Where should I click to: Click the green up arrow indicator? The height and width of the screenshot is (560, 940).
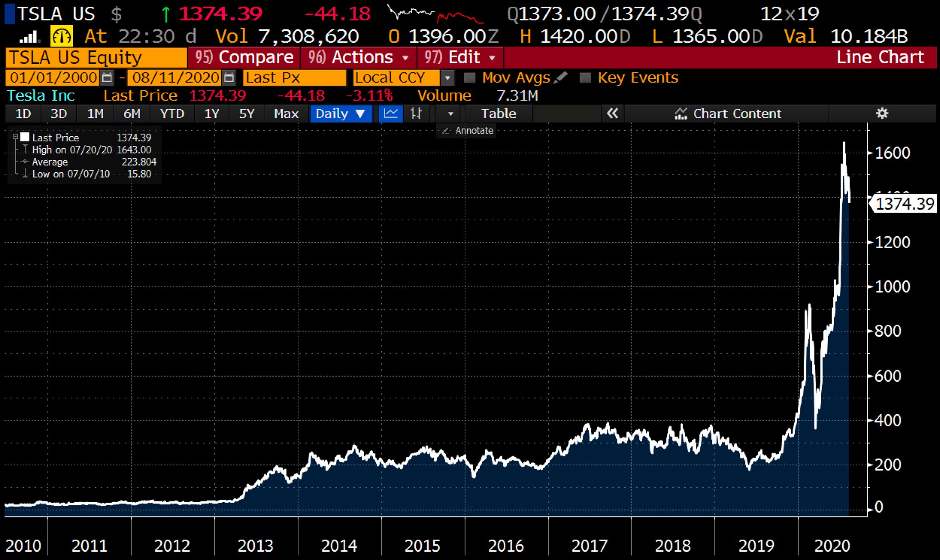point(166,14)
